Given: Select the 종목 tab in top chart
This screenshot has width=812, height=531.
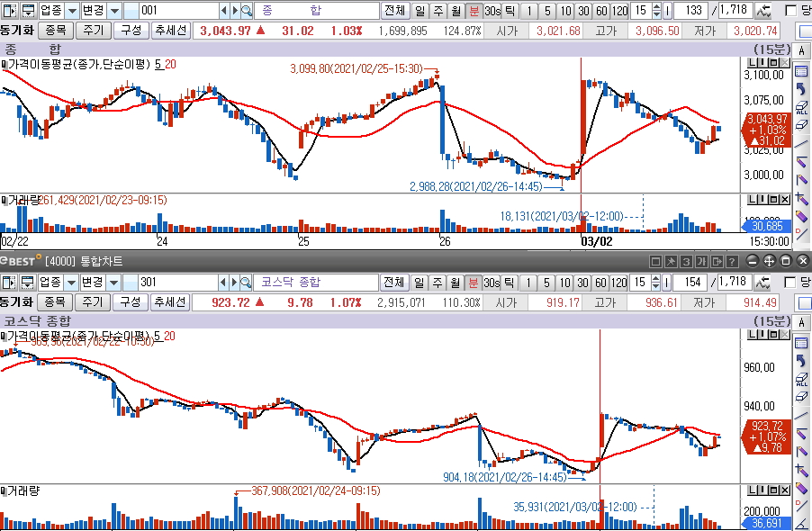Looking at the screenshot, I should (x=56, y=30).
